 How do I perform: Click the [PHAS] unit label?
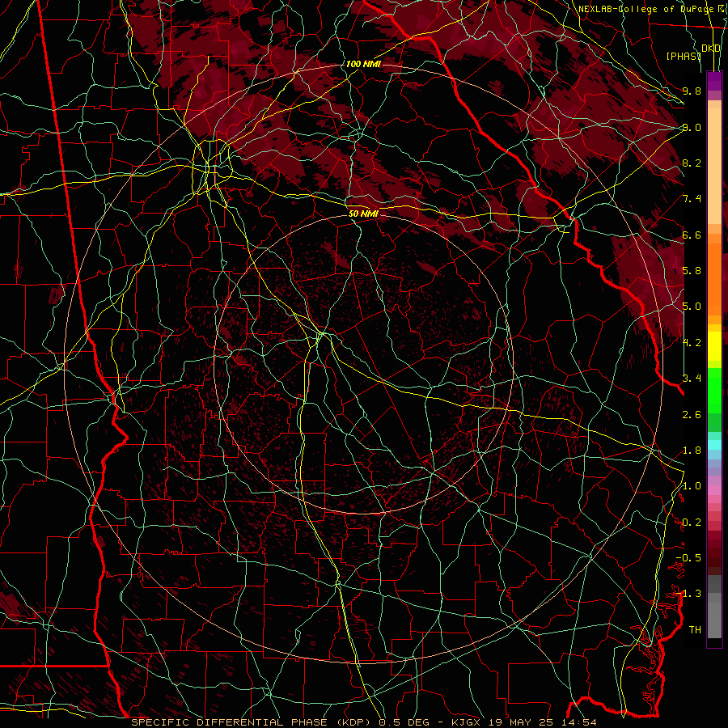[684, 56]
